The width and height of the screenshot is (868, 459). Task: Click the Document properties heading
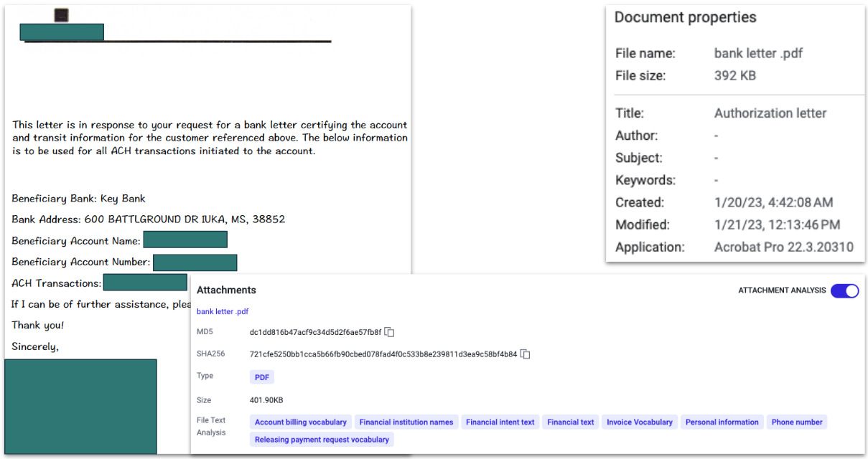point(685,18)
